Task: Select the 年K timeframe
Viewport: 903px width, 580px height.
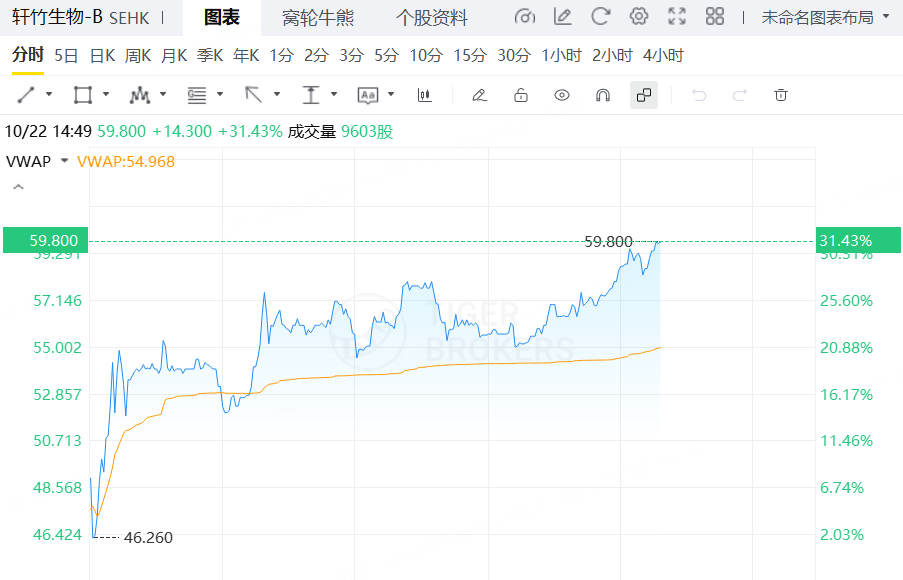Action: [x=246, y=55]
